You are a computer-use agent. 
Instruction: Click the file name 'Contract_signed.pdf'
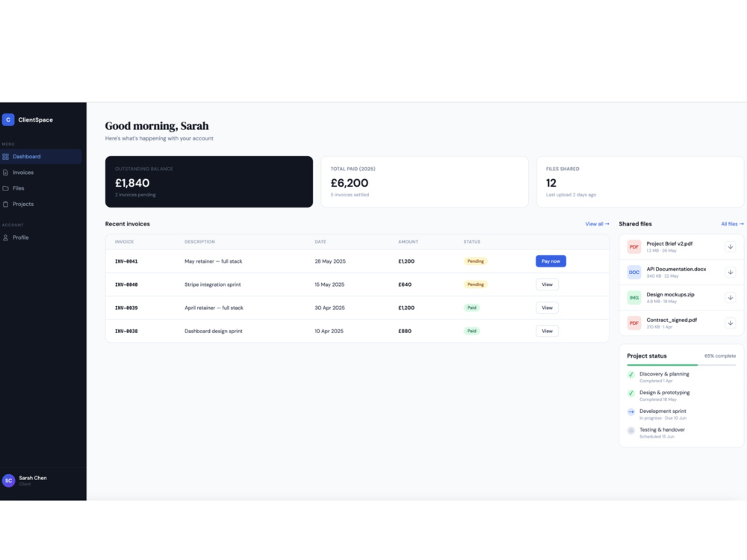(672, 320)
